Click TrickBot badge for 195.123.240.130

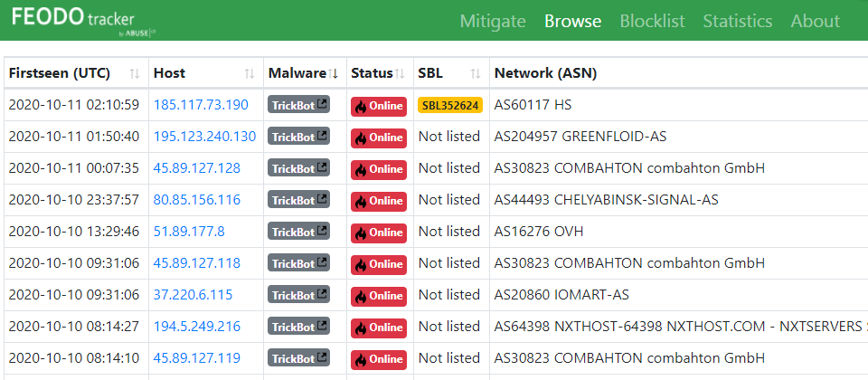click(299, 136)
